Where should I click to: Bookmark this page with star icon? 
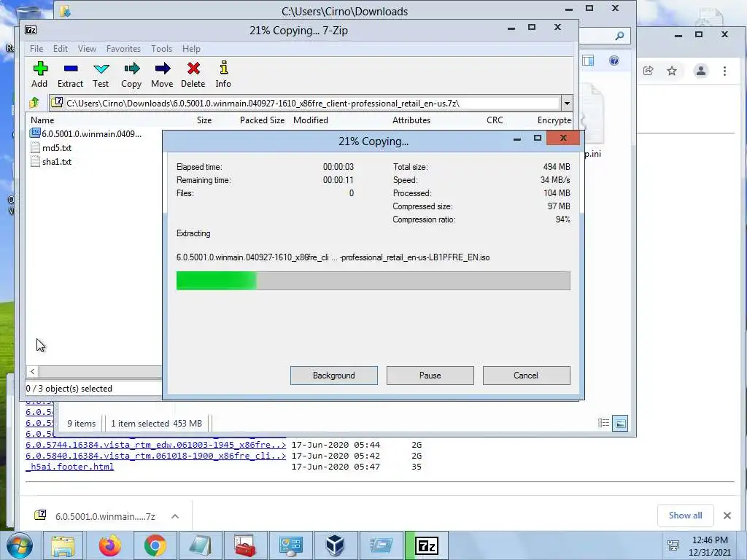click(x=672, y=71)
